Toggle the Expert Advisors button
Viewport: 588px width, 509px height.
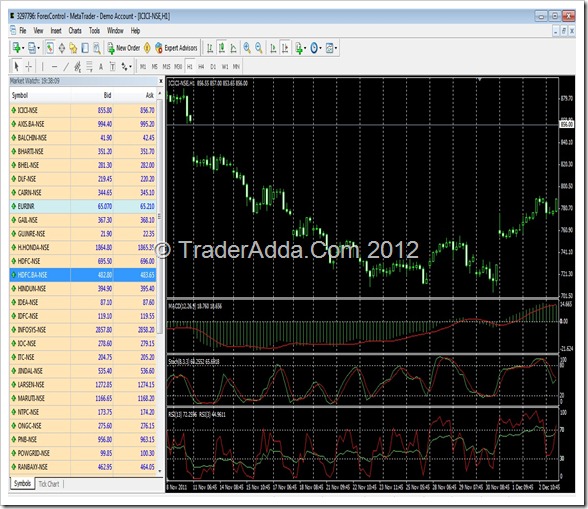click(176, 48)
